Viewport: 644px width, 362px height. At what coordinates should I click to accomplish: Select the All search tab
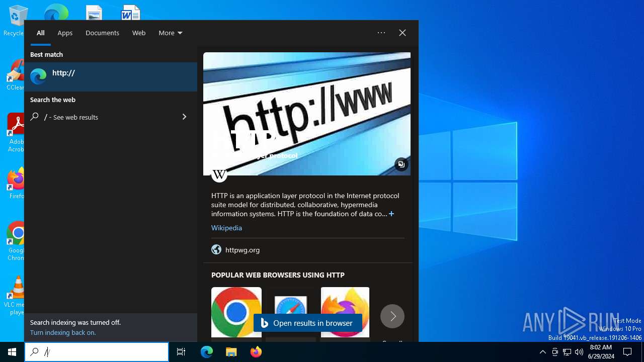(41, 33)
